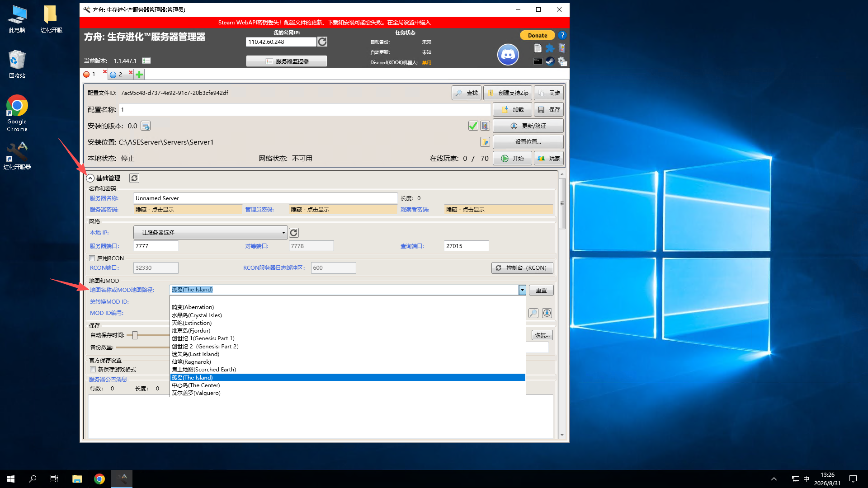Save profile with 保存 button
Viewport: 868px width, 488px height.
(x=549, y=109)
